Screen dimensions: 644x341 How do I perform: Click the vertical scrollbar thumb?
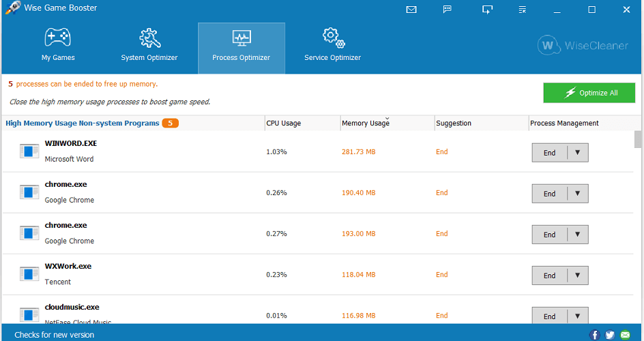(x=638, y=140)
